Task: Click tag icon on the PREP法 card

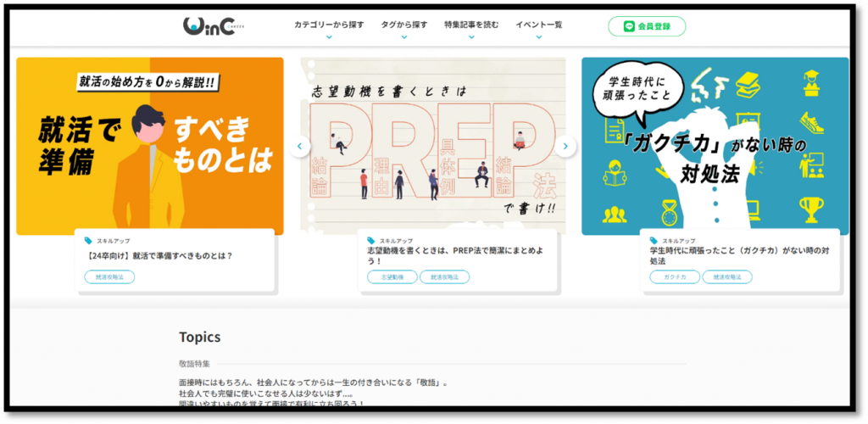Action: 371,241
